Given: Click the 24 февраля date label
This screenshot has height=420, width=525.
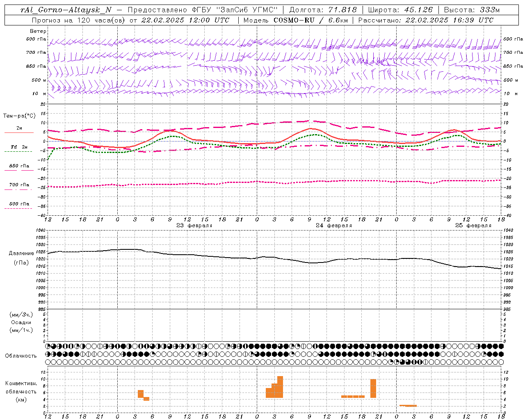Looking at the screenshot, I should click(x=334, y=226).
